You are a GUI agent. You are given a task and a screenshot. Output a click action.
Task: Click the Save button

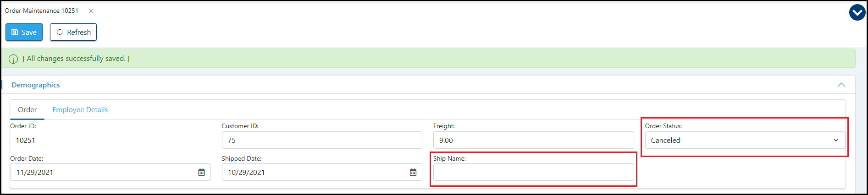pos(24,32)
